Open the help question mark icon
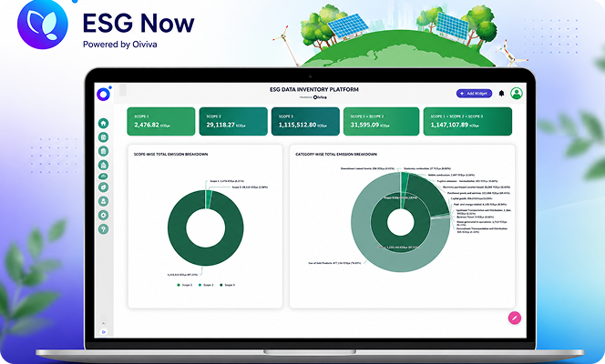 click(103, 229)
